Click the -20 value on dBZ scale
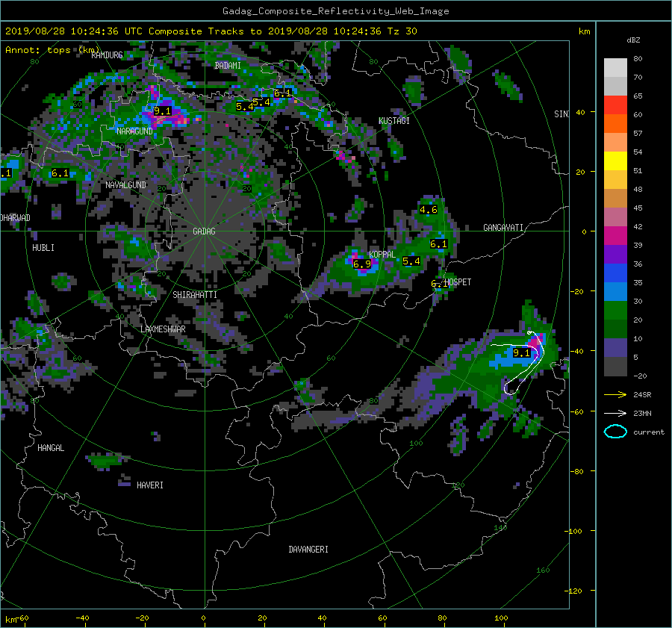Screen dimensions: 672x628 coord(640,376)
